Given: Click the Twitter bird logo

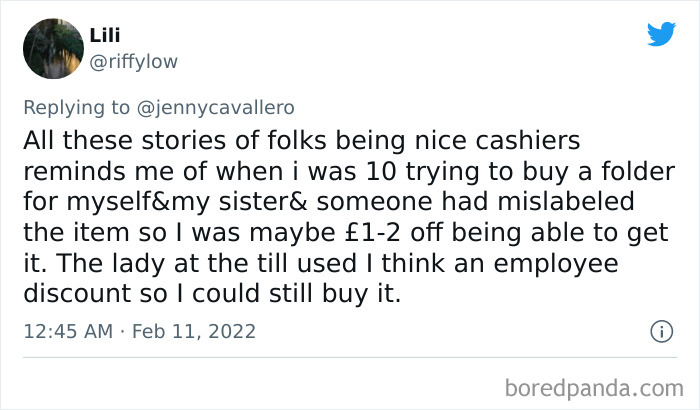Looking at the screenshot, I should tap(660, 35).
